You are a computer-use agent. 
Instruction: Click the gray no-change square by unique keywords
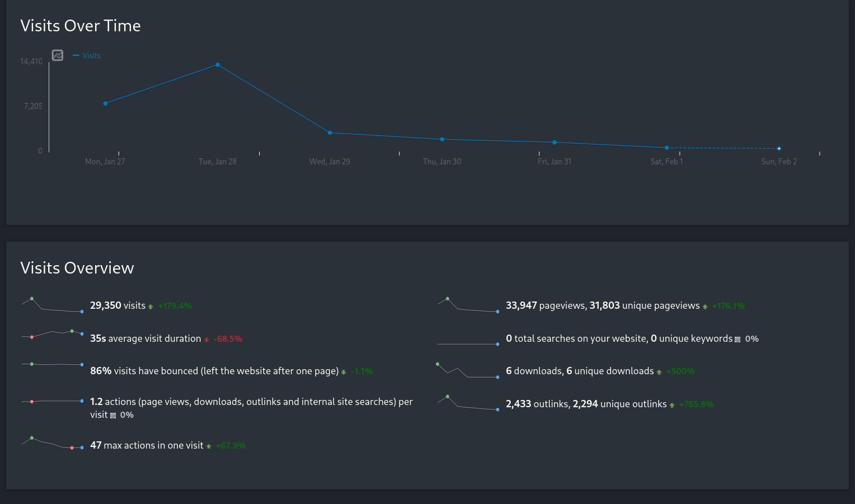tap(737, 340)
